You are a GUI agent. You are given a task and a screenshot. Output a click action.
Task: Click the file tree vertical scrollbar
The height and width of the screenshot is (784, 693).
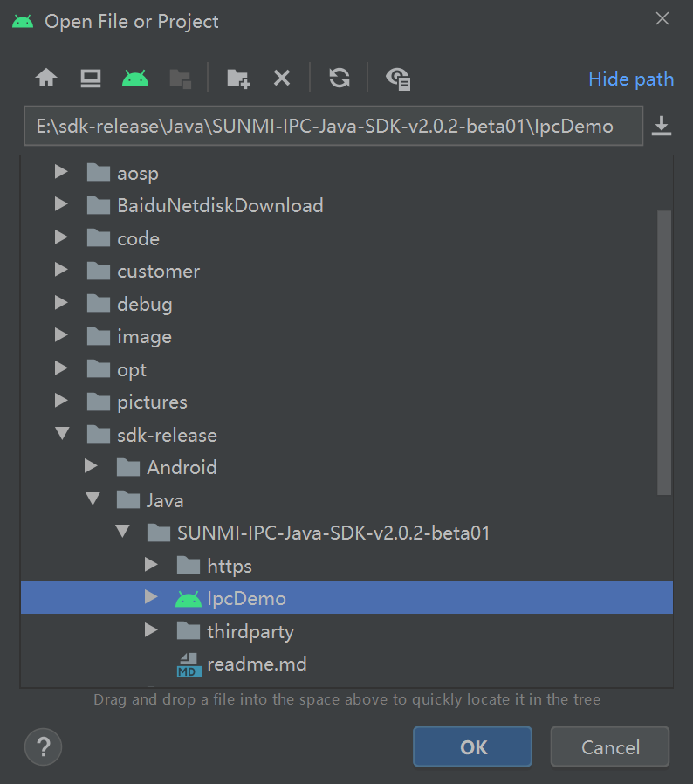pyautogui.click(x=664, y=353)
